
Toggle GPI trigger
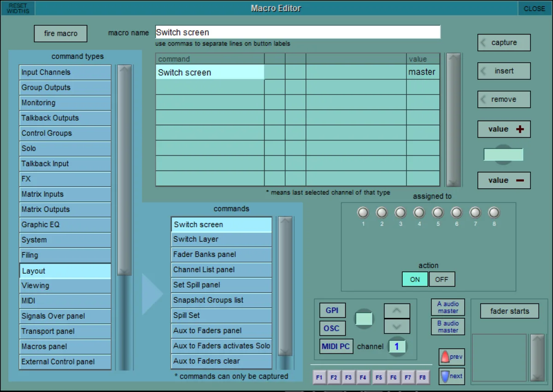pos(332,310)
